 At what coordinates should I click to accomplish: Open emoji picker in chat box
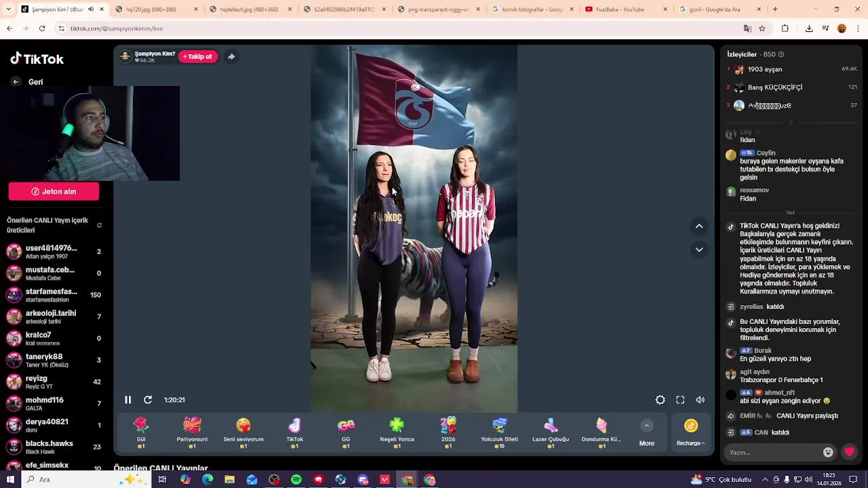tap(828, 452)
